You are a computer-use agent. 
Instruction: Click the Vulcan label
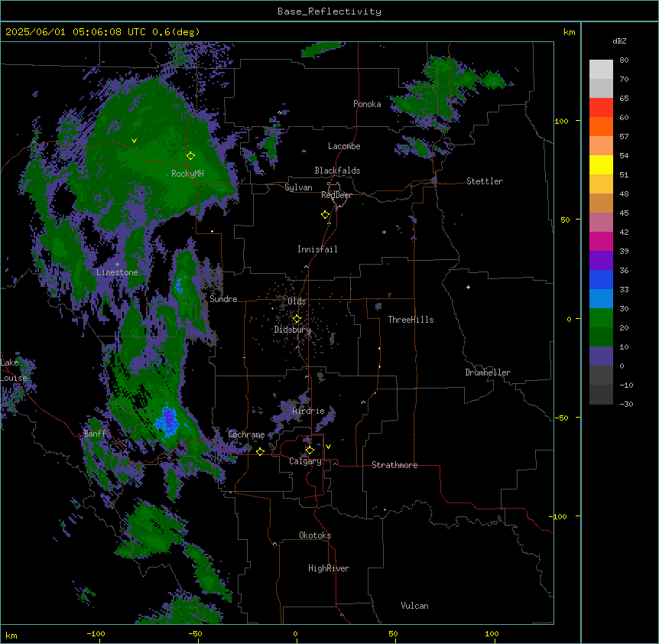(x=414, y=606)
